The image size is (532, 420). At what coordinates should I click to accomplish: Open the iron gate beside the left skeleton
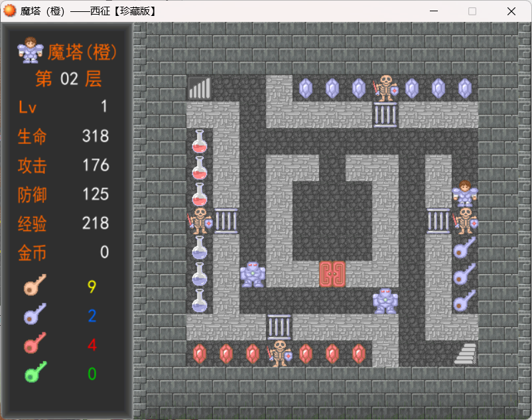point(226,221)
